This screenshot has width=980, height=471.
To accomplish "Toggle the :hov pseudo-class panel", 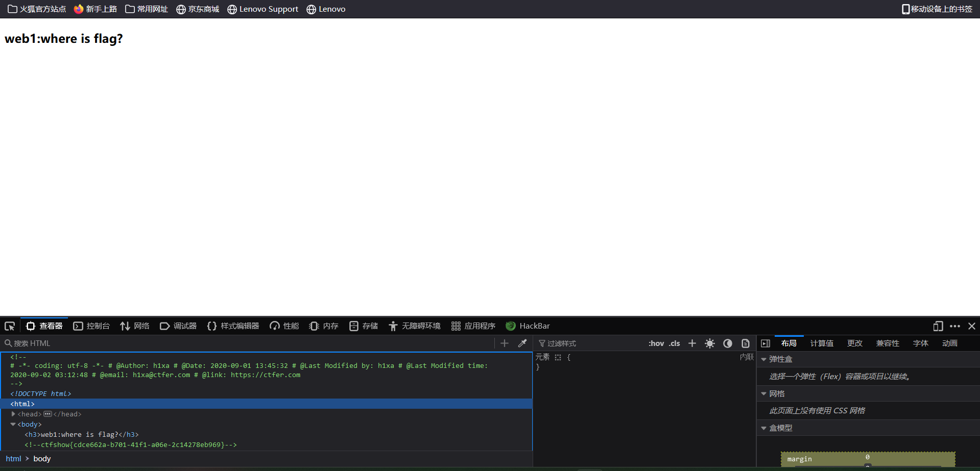I will [656, 343].
